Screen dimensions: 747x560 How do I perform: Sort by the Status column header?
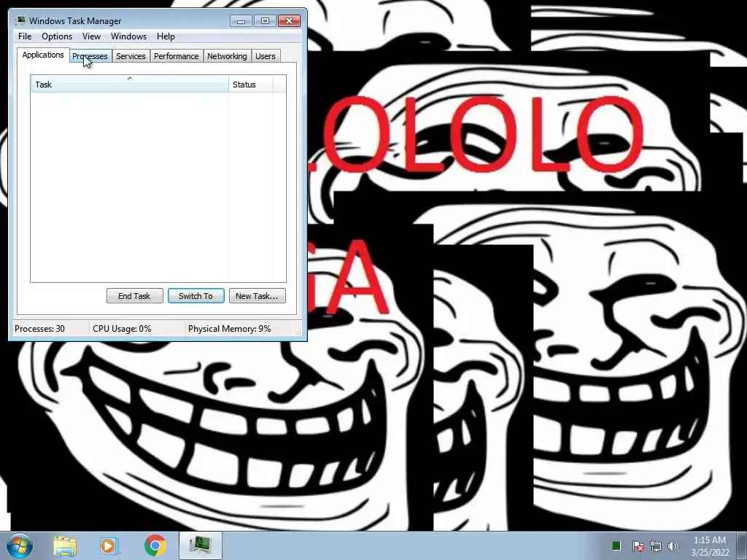[251, 85]
